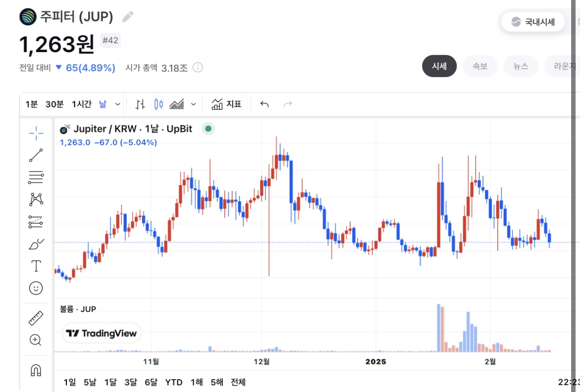Expand the chart style dropdown arrow
Screen dimensions: 580x392
(x=193, y=104)
